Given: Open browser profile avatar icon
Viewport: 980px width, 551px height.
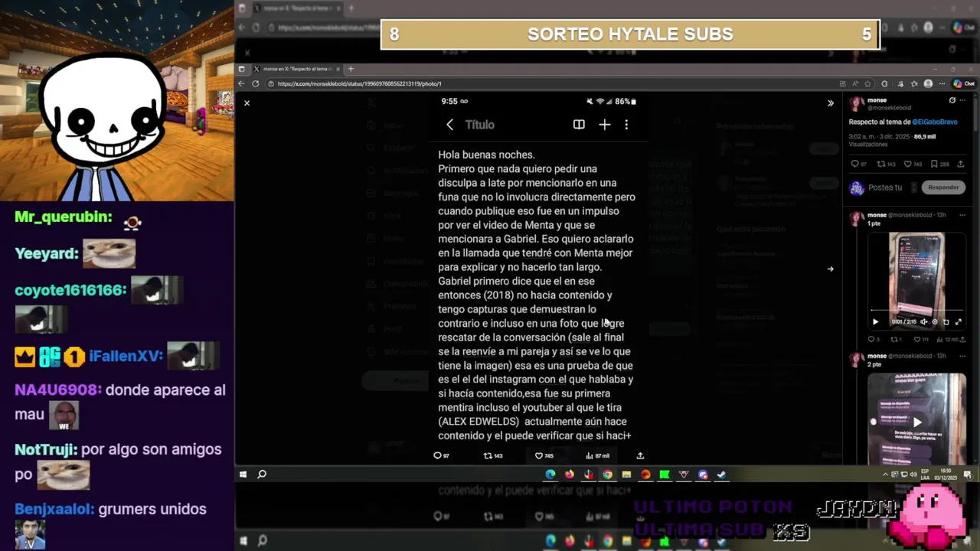Looking at the screenshot, I should pyautogui.click(x=928, y=83).
